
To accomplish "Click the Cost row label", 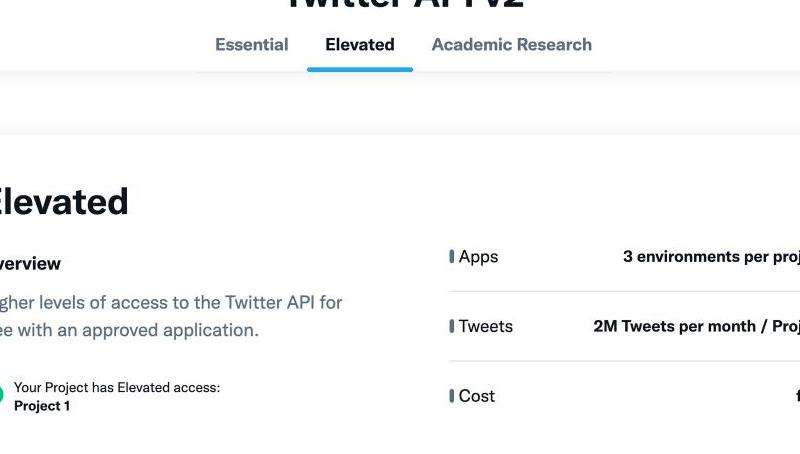I will [x=477, y=396].
